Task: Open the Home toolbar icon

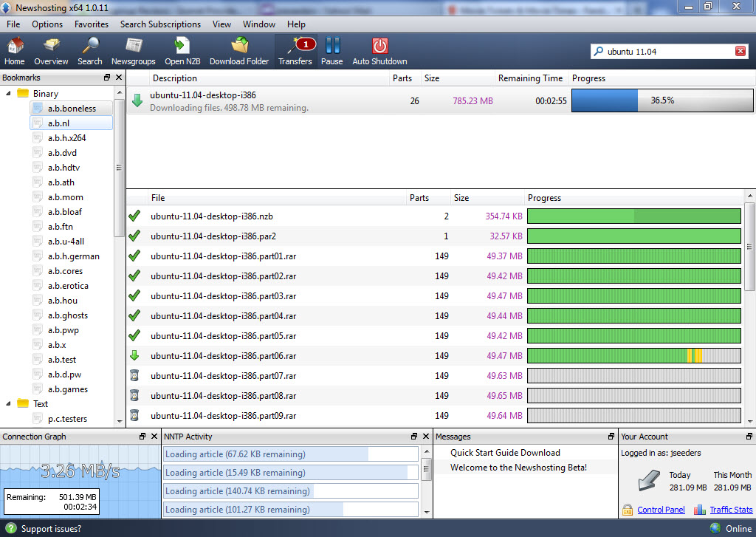Action: tap(15, 51)
